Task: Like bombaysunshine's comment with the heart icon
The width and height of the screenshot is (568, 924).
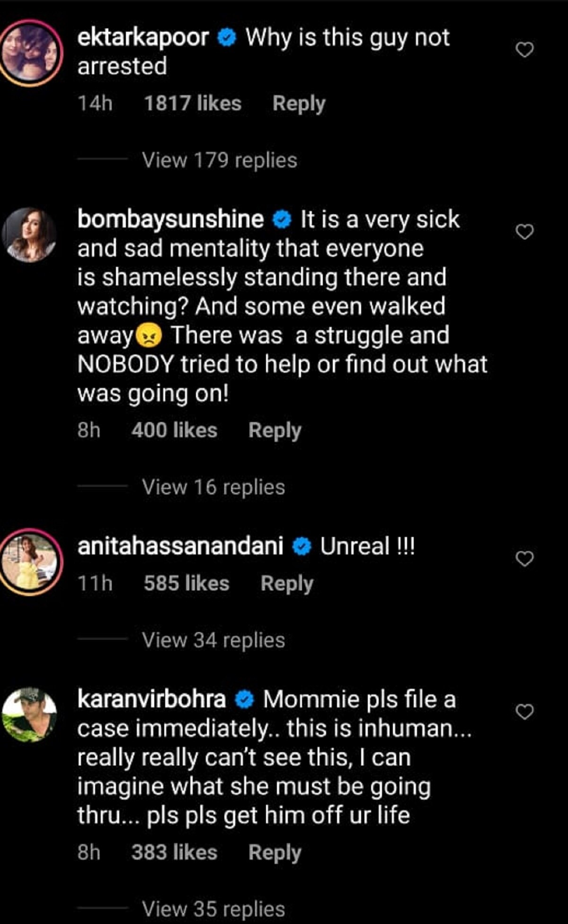Action: point(524,232)
